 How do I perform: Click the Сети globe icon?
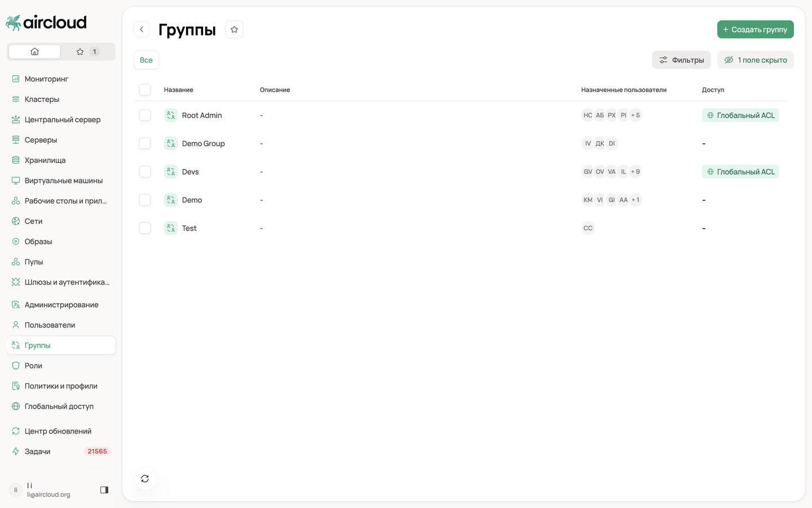click(x=16, y=221)
